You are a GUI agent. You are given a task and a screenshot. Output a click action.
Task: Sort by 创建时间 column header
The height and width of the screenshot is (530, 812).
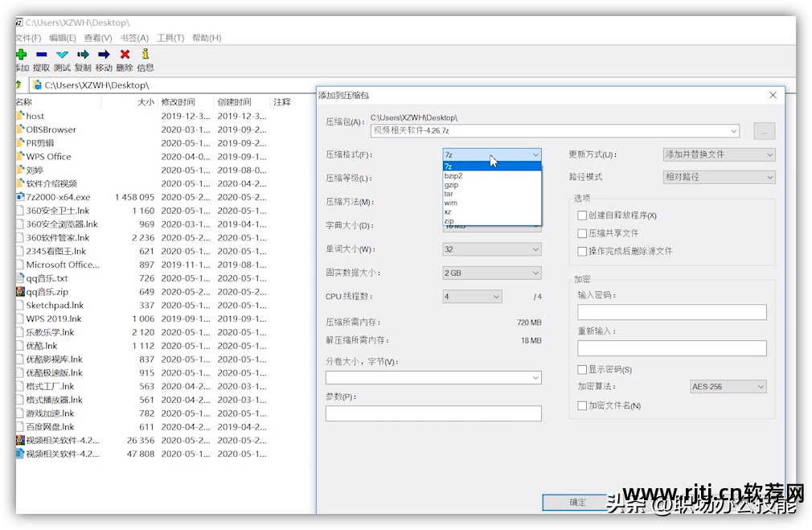(x=242, y=102)
